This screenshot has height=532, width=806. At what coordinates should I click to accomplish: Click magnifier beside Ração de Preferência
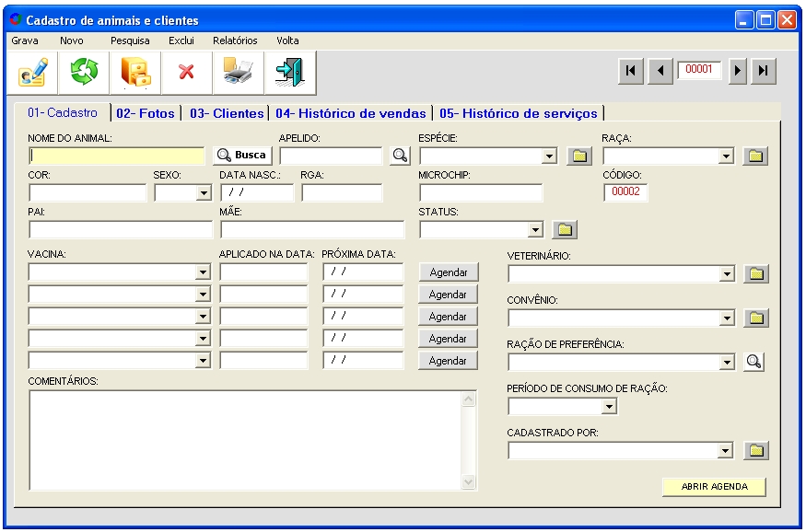click(x=755, y=362)
